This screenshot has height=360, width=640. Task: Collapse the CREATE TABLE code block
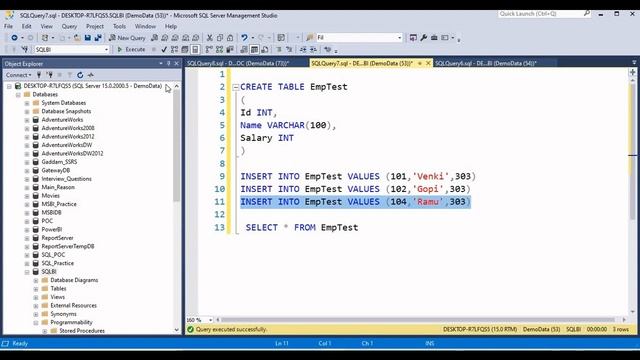click(x=236, y=87)
